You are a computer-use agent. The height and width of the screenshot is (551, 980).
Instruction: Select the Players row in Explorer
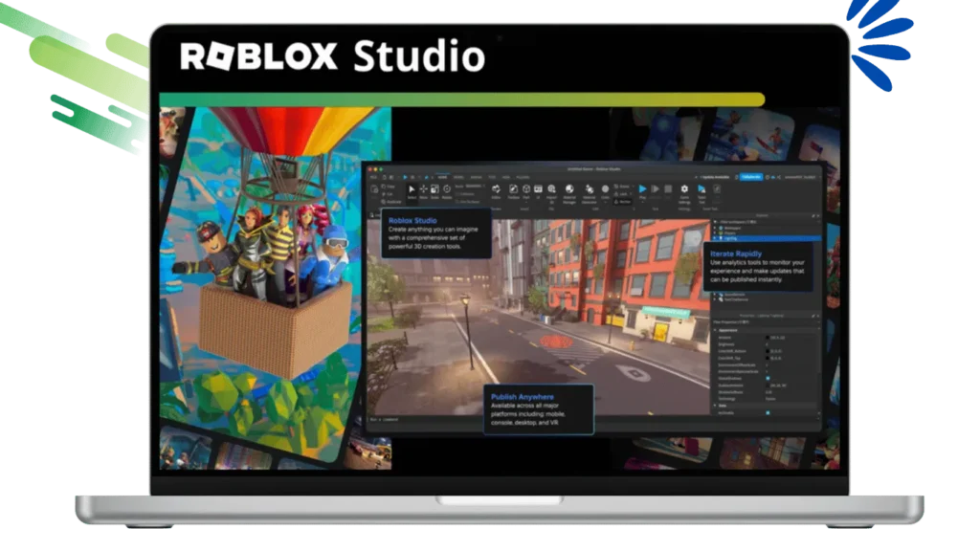coord(767,233)
